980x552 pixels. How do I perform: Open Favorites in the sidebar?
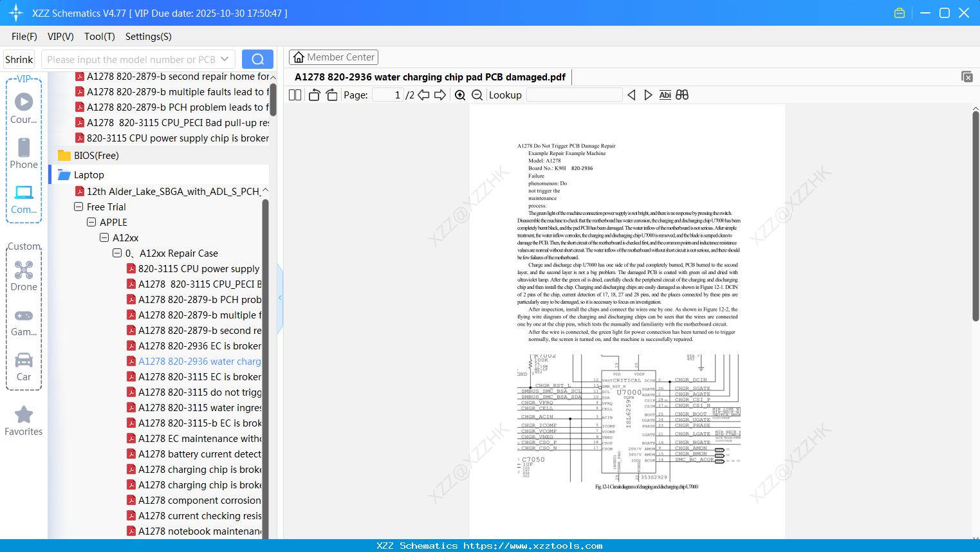click(24, 421)
